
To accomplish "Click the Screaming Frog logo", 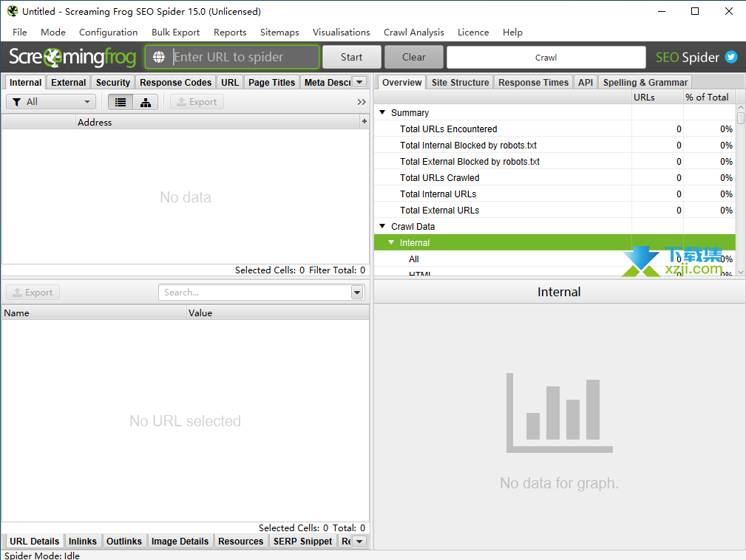I will (72, 57).
